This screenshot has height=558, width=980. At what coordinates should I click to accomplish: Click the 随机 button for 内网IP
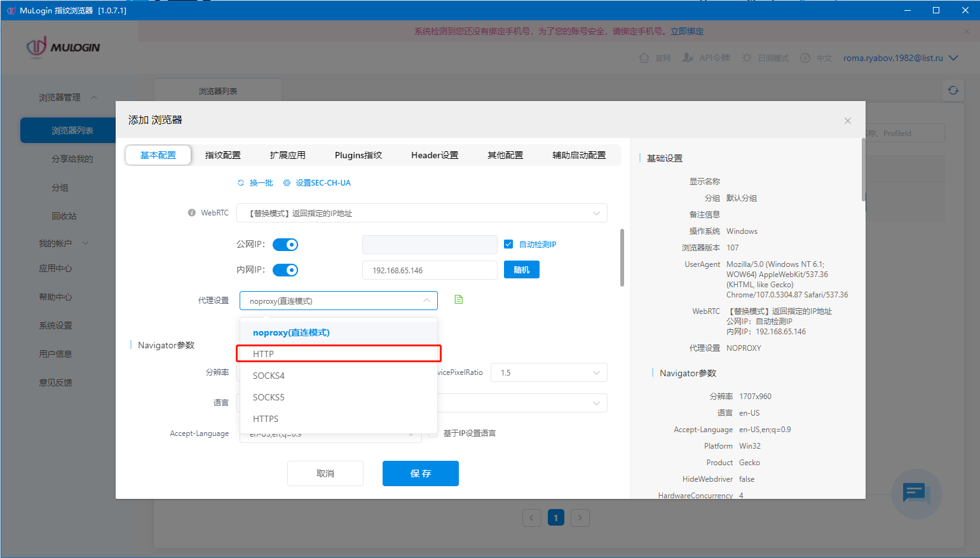tap(522, 270)
